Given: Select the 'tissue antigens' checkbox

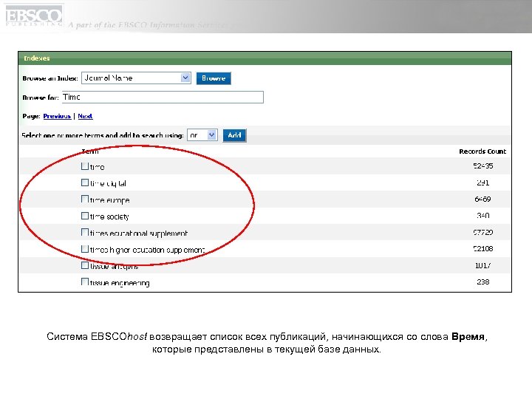Looking at the screenshot, I should click(85, 265).
